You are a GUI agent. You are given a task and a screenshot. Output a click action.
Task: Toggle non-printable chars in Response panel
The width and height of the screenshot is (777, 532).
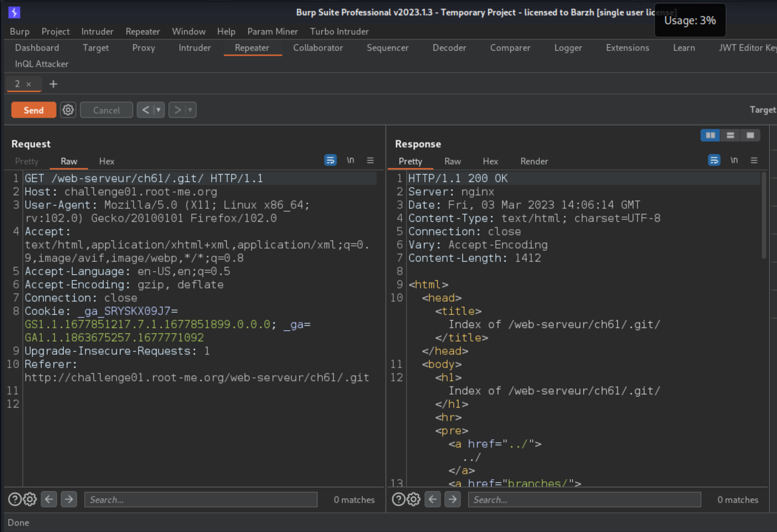pos(734,160)
